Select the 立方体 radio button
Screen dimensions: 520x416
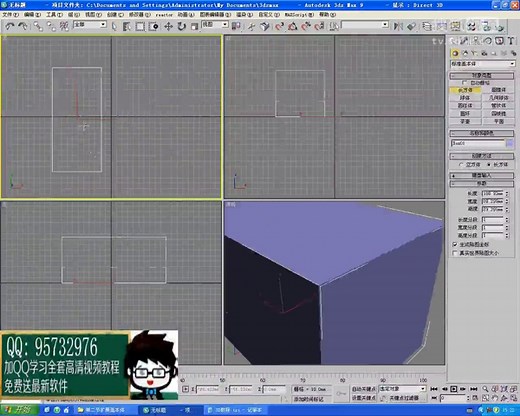[461, 164]
